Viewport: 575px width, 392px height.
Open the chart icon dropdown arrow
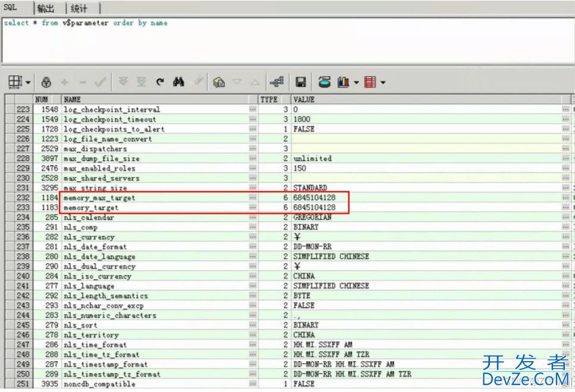pyautogui.click(x=356, y=83)
